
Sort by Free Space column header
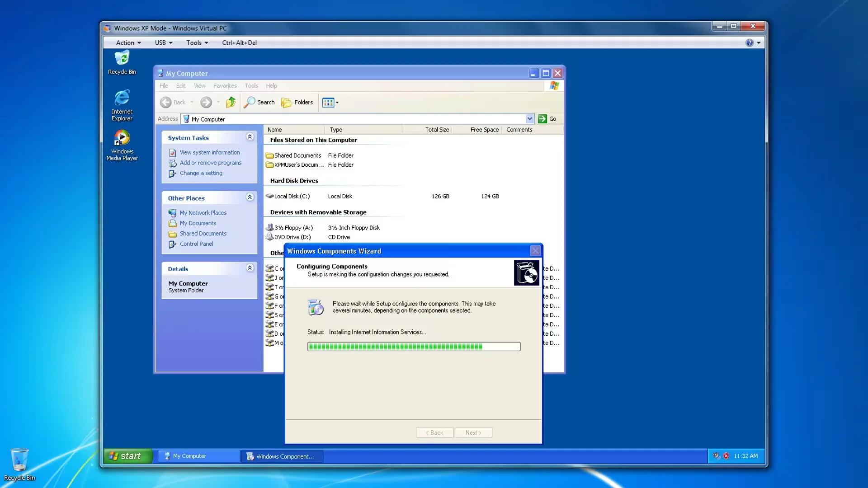[476, 130]
